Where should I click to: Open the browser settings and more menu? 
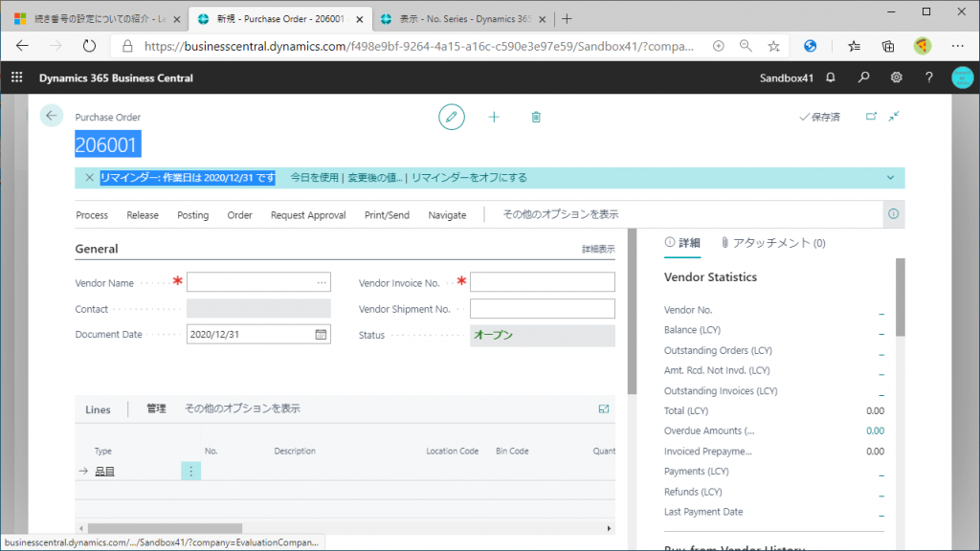click(x=957, y=46)
